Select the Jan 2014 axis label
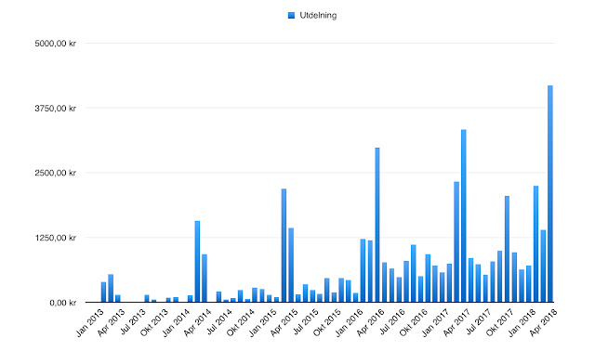595x364 pixels. tap(176, 322)
